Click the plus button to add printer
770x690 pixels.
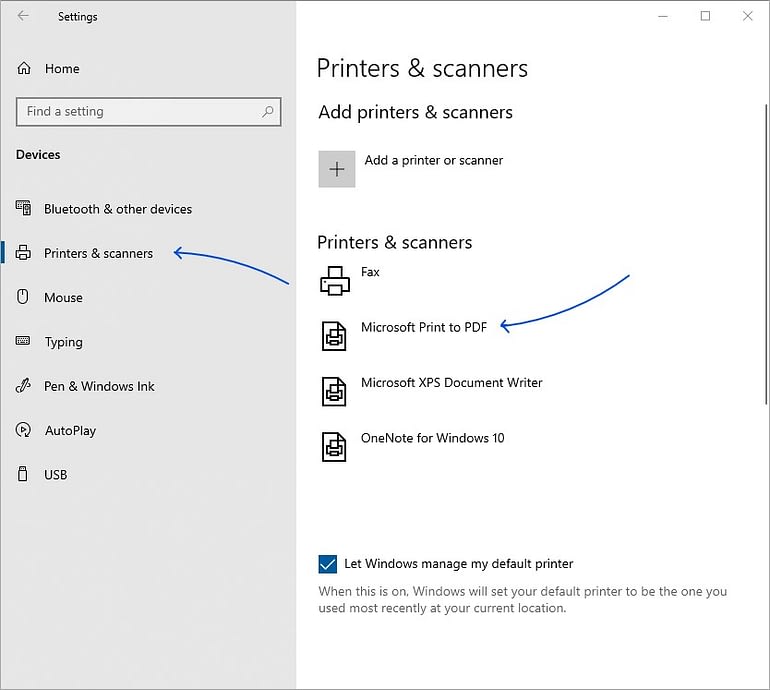click(337, 169)
